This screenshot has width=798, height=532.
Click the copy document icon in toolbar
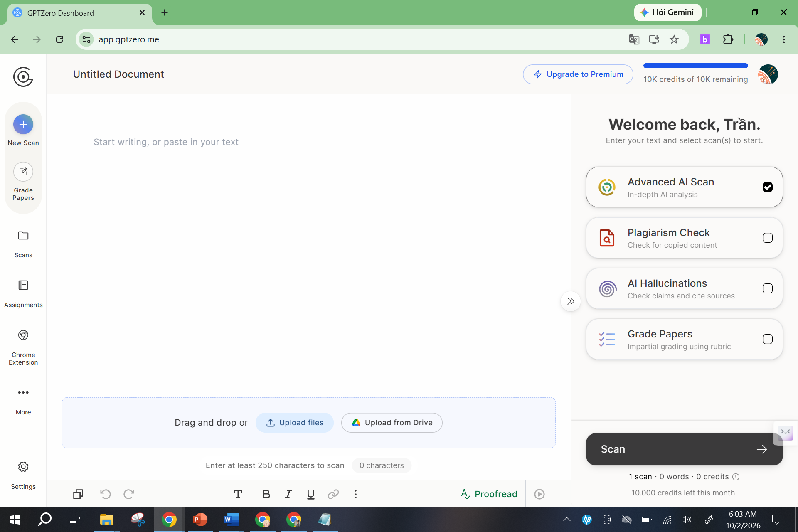click(78, 494)
